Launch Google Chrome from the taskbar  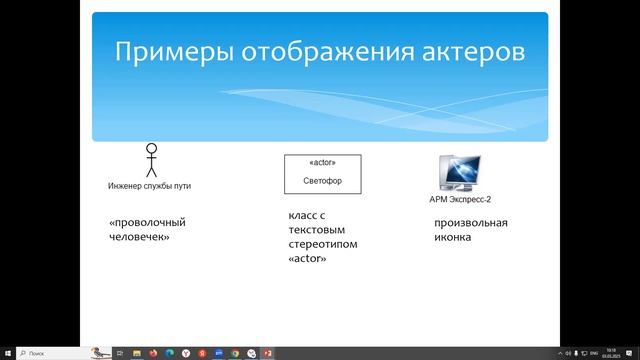click(x=235, y=353)
